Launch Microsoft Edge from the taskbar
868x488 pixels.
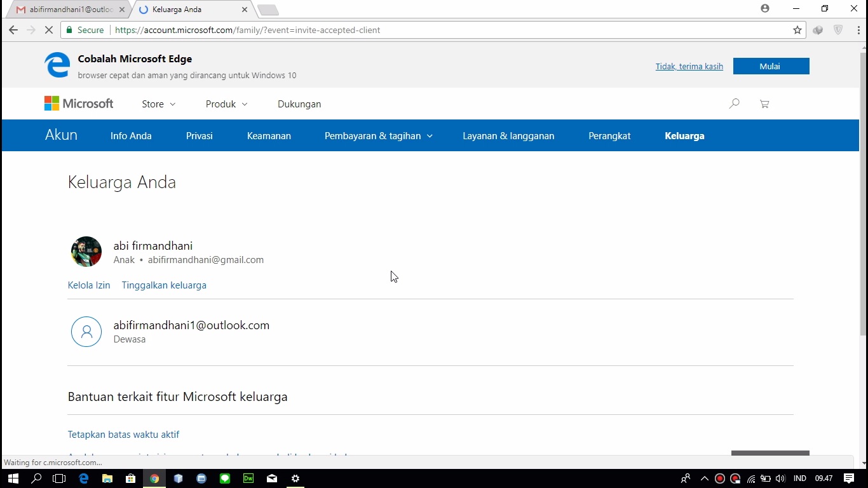83,478
